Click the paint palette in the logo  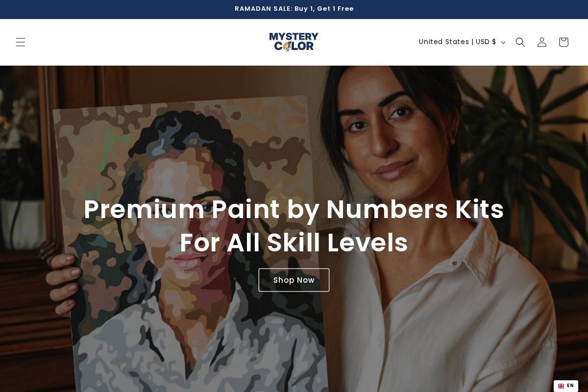(287, 46)
